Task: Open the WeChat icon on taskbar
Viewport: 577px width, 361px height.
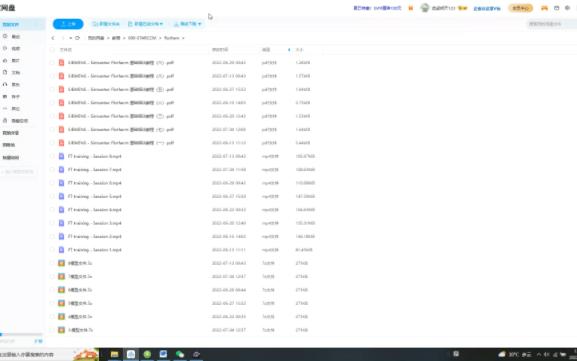Action: tap(180, 354)
